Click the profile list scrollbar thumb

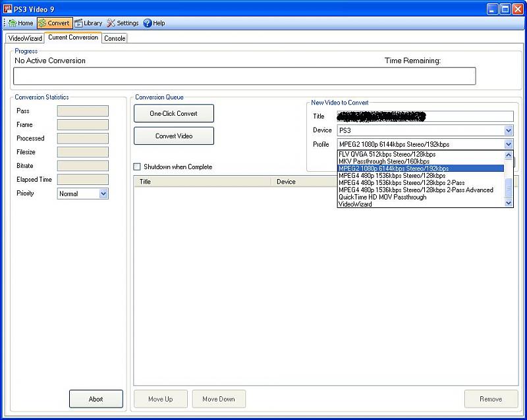(509, 188)
